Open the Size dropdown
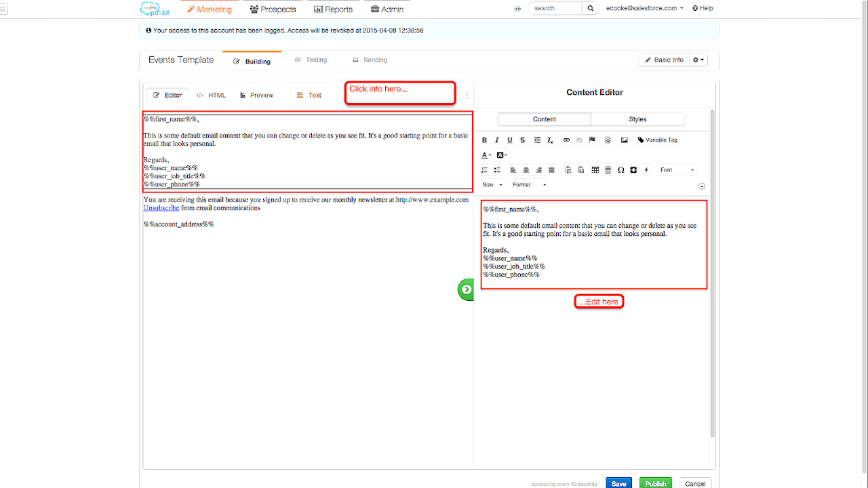The image size is (868, 488). [x=492, y=185]
